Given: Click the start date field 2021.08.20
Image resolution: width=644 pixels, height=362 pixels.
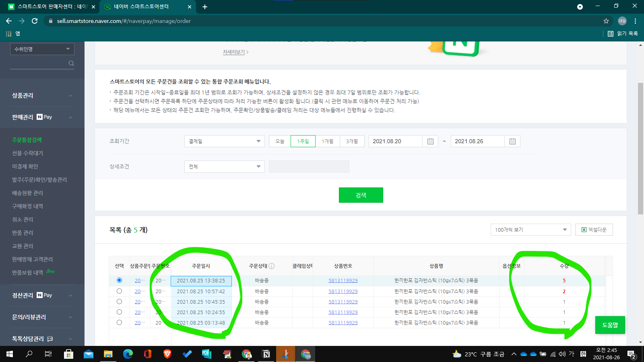Looking at the screenshot, I should [x=395, y=141].
